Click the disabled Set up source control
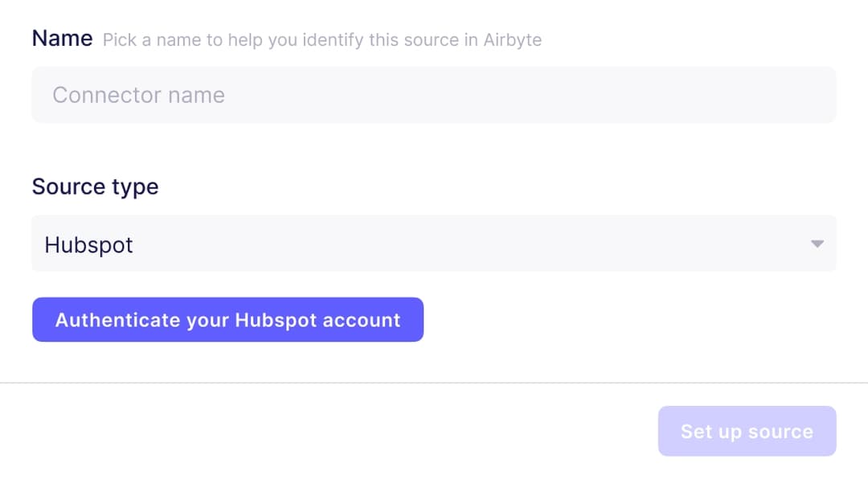Viewport: 868px width, 480px height. coord(747,431)
